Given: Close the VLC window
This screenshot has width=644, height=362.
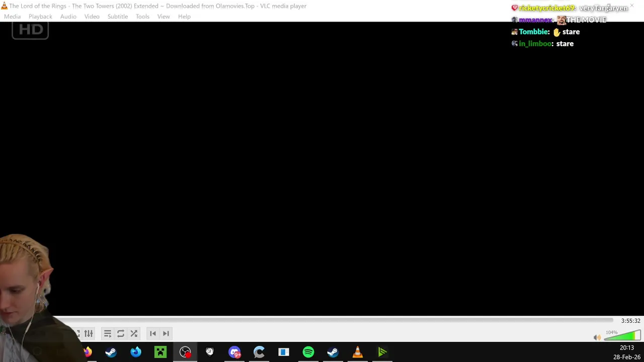Looking at the screenshot, I should click(x=632, y=6).
